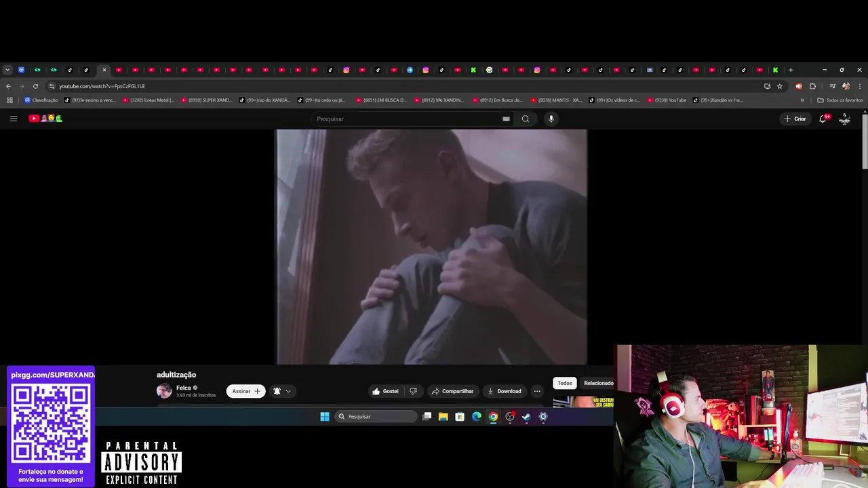Open a new browser tab
Screen dimensions: 868x488
tap(790, 70)
